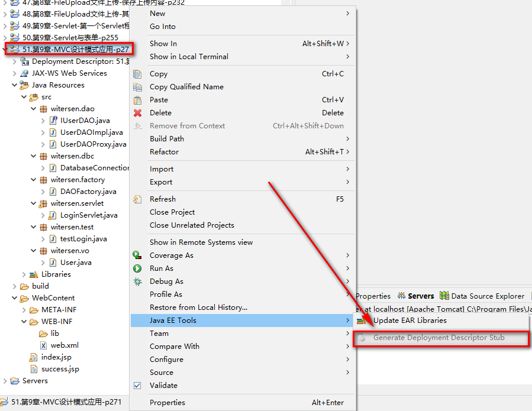This screenshot has height=411, width=532.
Task: Click the index.jsp file icon
Action: click(x=34, y=357)
